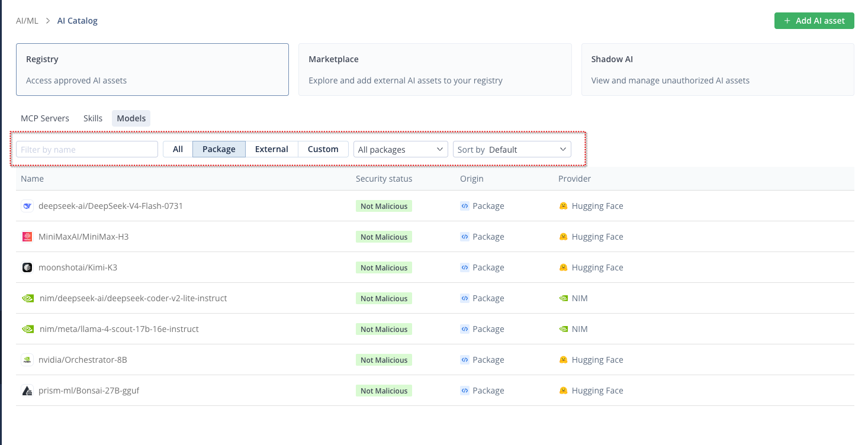Open moonshotai/Kimi-K3 model
This screenshot has height=445, width=868.
78,267
